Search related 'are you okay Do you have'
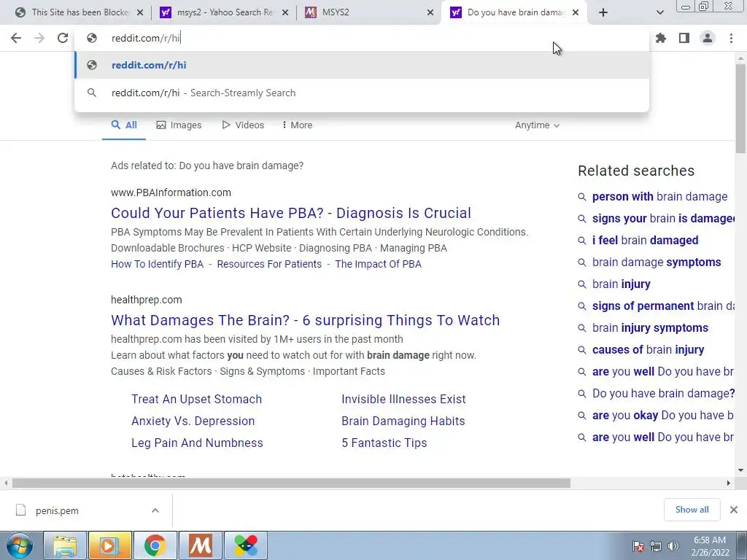Screen dimensions: 747x560 662,415
